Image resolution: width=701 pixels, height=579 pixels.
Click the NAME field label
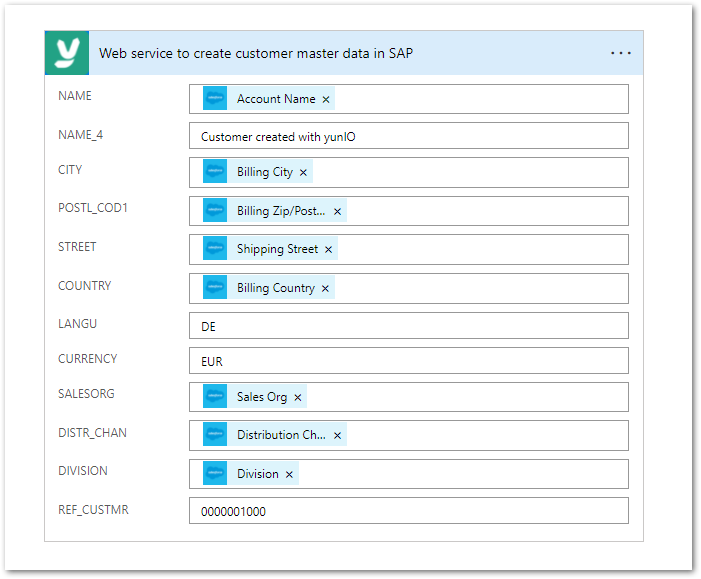75,96
